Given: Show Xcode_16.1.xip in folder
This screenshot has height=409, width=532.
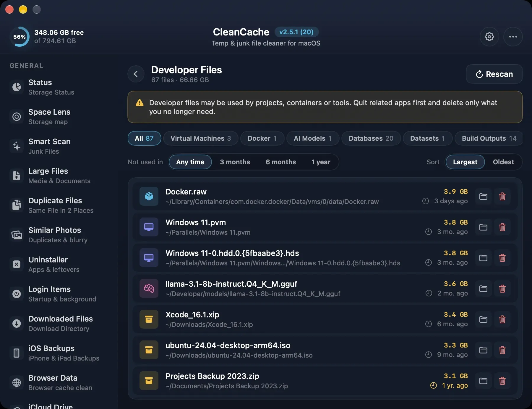Looking at the screenshot, I should [x=483, y=319].
